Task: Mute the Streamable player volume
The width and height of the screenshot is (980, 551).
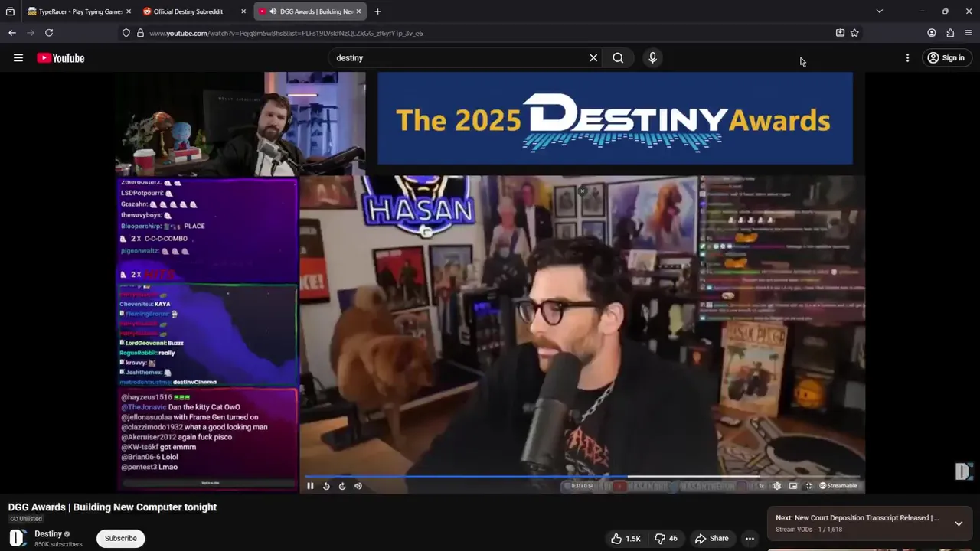Action: (x=358, y=486)
